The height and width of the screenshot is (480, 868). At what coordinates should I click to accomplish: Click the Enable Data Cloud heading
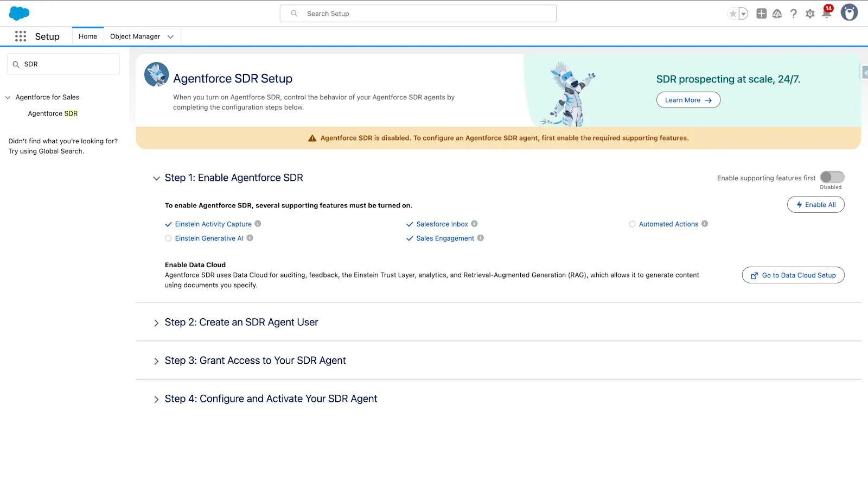coord(195,265)
